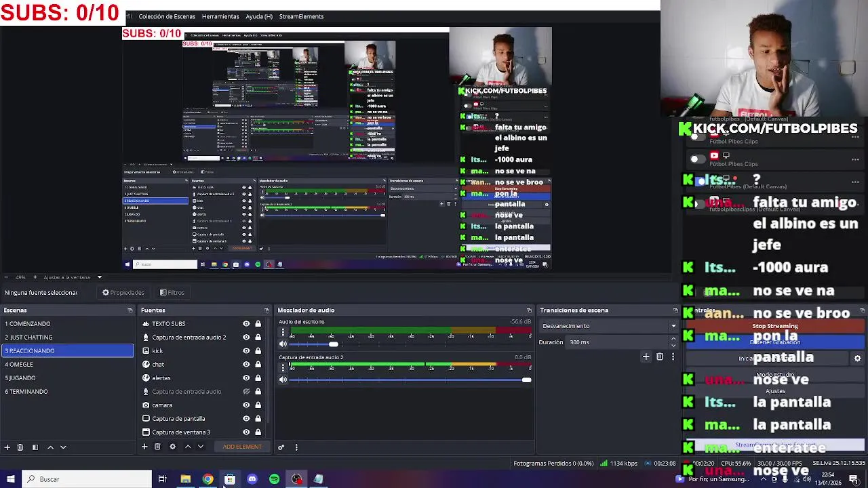868x488 pixels.
Task: Hide the kick source
Action: pyautogui.click(x=246, y=351)
